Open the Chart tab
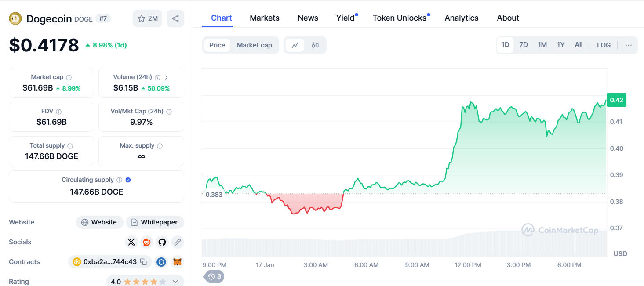644x286 pixels. pos(222,18)
